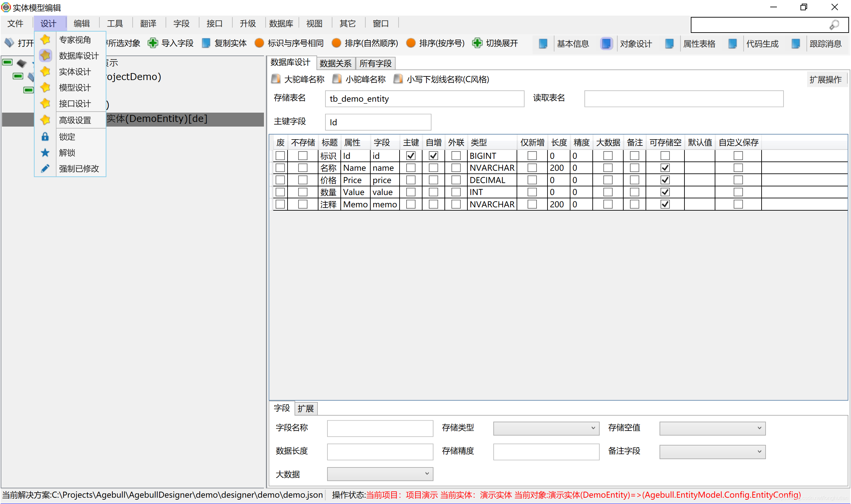Click the blue icon before 基本信息
Screen dimensions: 851x504
543,44
